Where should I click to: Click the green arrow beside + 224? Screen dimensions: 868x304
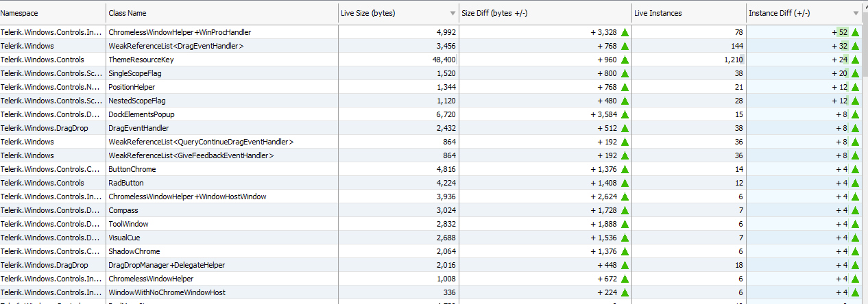[625, 292]
